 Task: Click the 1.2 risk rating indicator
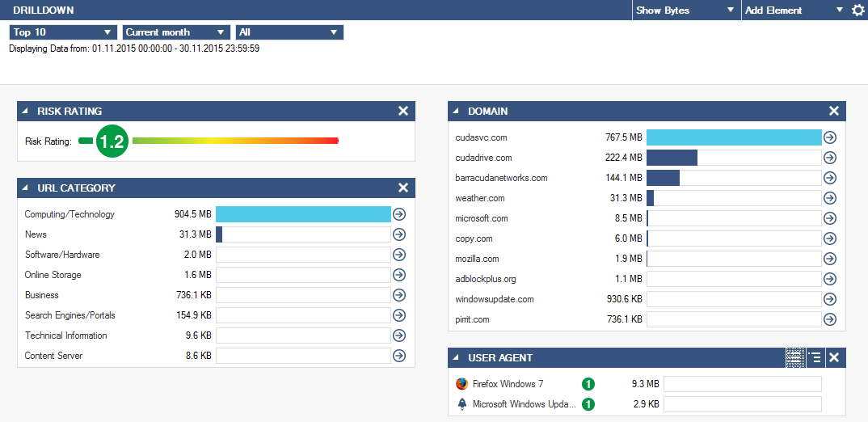112,141
